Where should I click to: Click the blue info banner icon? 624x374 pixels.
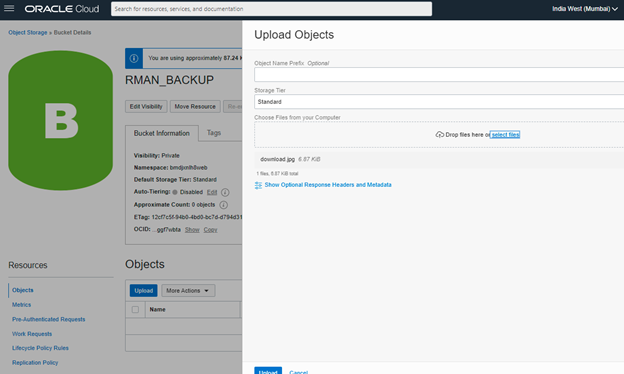click(134, 58)
